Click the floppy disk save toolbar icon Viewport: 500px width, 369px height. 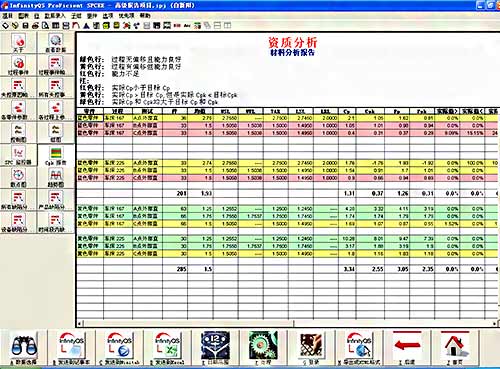coord(25,25)
